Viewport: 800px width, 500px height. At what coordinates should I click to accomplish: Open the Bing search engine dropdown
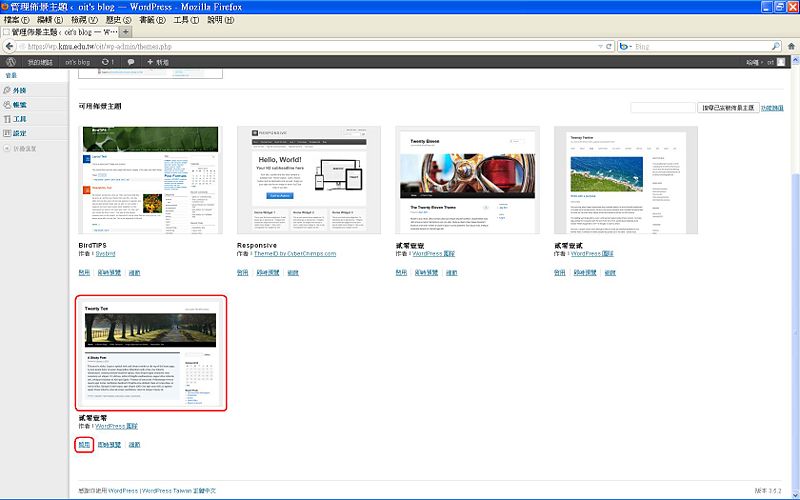[x=625, y=46]
